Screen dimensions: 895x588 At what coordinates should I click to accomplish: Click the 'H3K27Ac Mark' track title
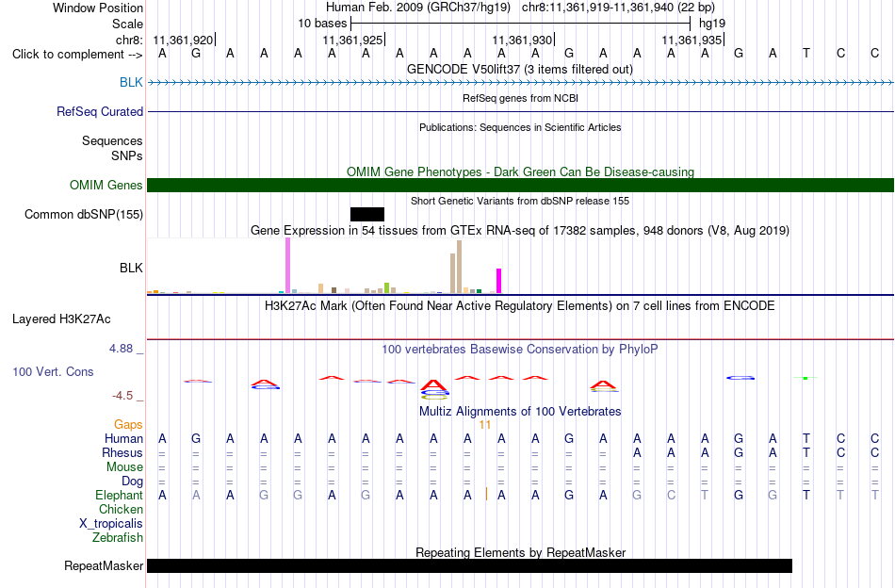tap(519, 306)
